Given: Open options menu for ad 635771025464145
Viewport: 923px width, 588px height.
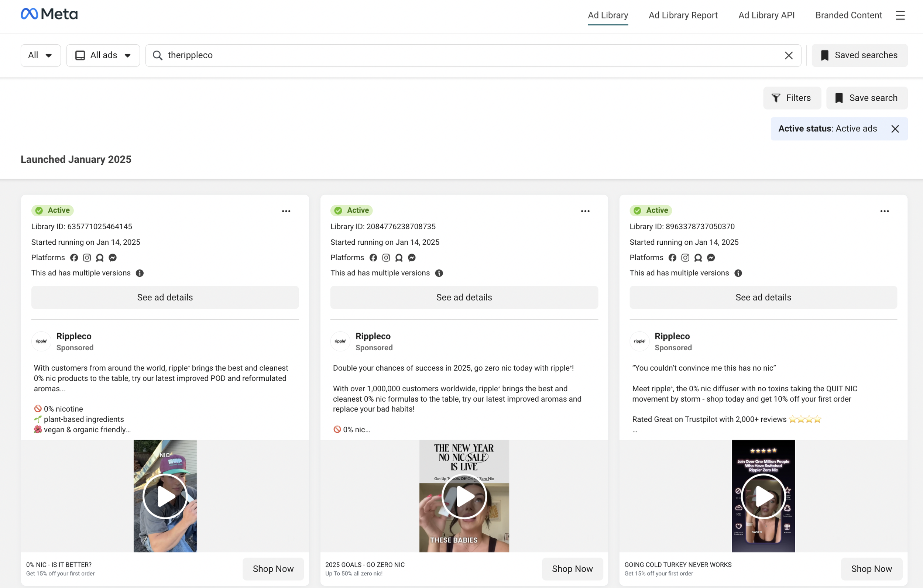Looking at the screenshot, I should tap(286, 211).
